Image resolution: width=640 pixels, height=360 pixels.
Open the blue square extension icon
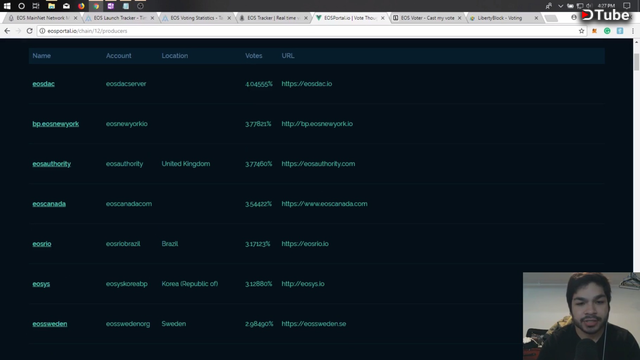click(x=620, y=31)
